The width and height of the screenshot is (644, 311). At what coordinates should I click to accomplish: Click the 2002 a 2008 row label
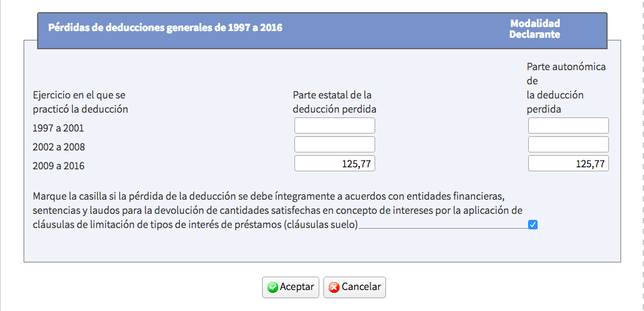[59, 146]
